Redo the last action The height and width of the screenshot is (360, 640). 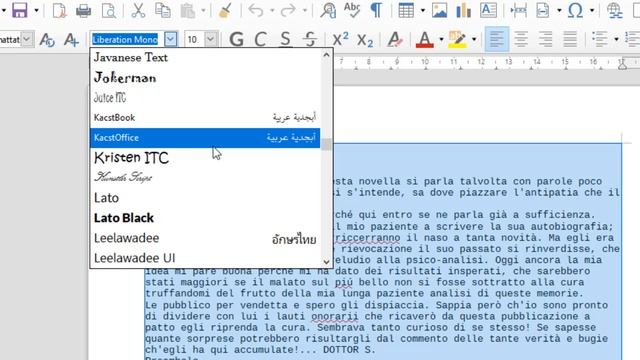[288, 10]
